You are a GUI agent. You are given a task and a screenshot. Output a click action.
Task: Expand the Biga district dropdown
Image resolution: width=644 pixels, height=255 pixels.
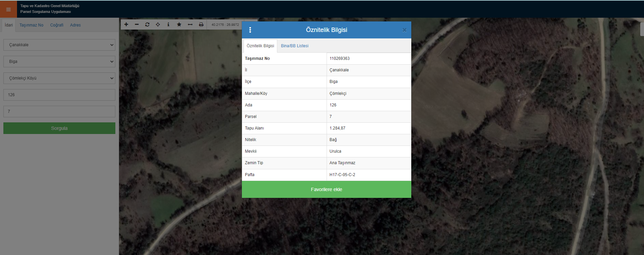click(59, 62)
